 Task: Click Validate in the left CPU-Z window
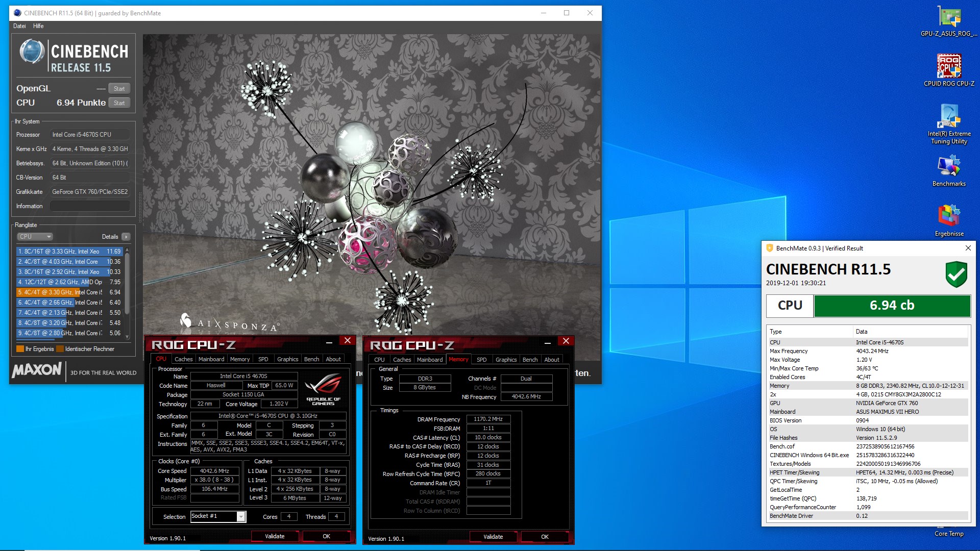pos(275,536)
